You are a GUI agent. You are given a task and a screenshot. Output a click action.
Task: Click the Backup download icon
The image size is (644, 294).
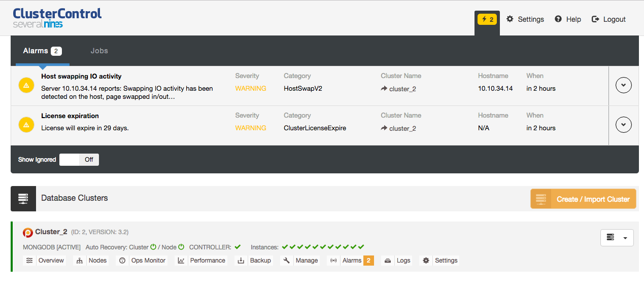[241, 261]
